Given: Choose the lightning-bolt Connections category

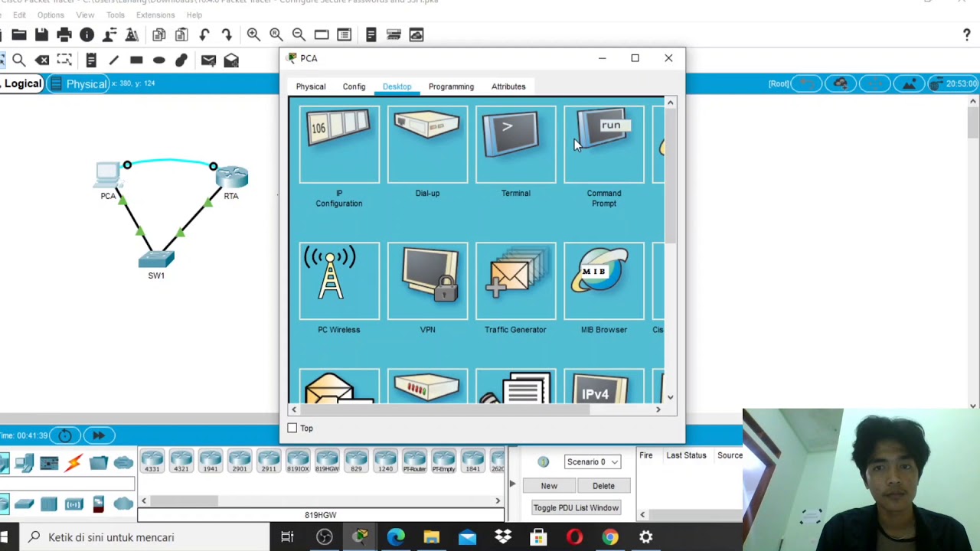Looking at the screenshot, I should pyautogui.click(x=73, y=462).
